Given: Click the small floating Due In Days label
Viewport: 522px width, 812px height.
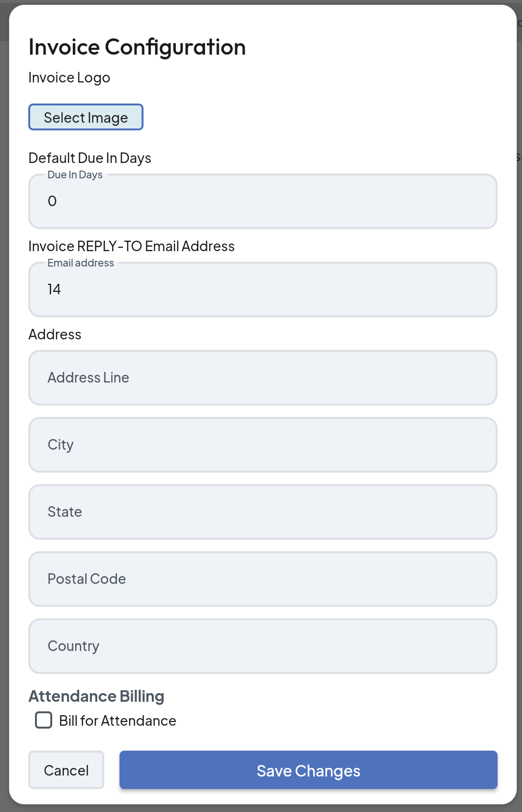Looking at the screenshot, I should point(75,175).
